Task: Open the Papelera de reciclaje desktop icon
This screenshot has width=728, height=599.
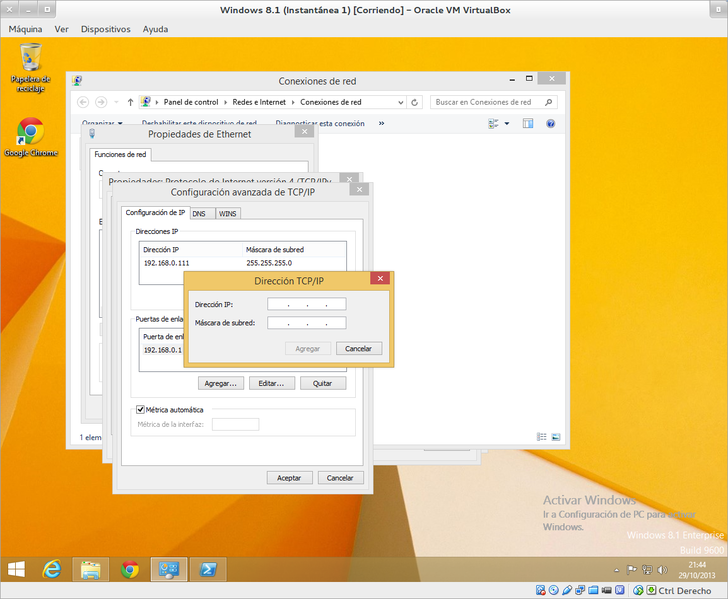Action: tap(31, 67)
